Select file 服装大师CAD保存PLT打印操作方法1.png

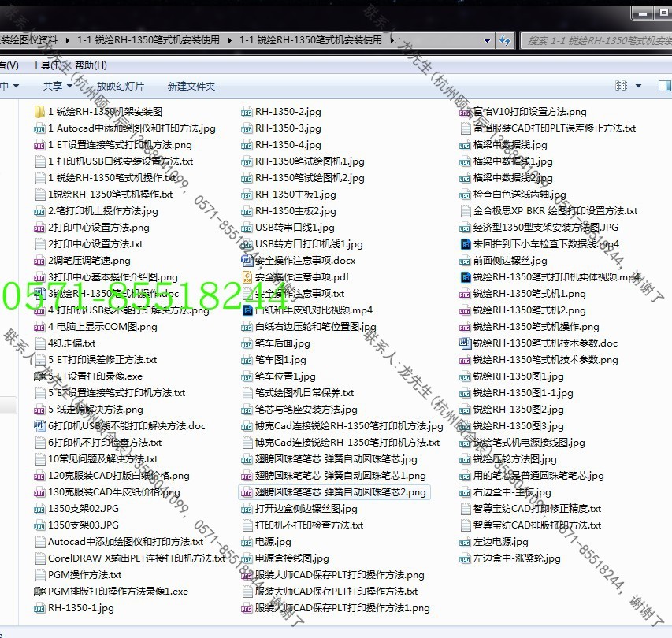[x=336, y=608]
